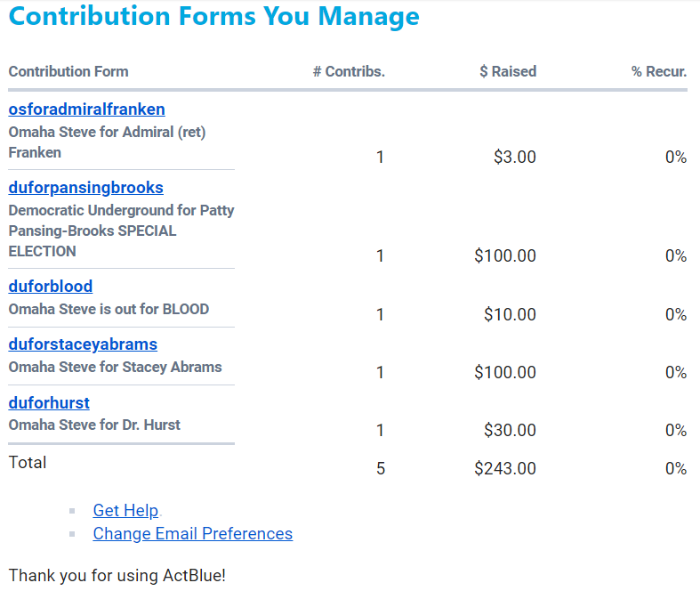Click the Get Help link
The image size is (700, 591).
pyautogui.click(x=125, y=511)
